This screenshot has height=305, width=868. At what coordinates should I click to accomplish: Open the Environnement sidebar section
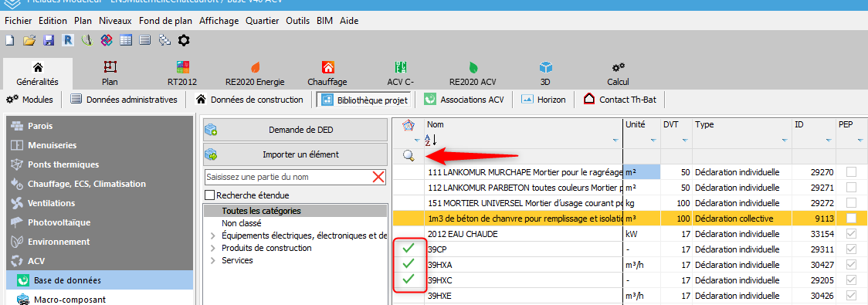point(100,242)
